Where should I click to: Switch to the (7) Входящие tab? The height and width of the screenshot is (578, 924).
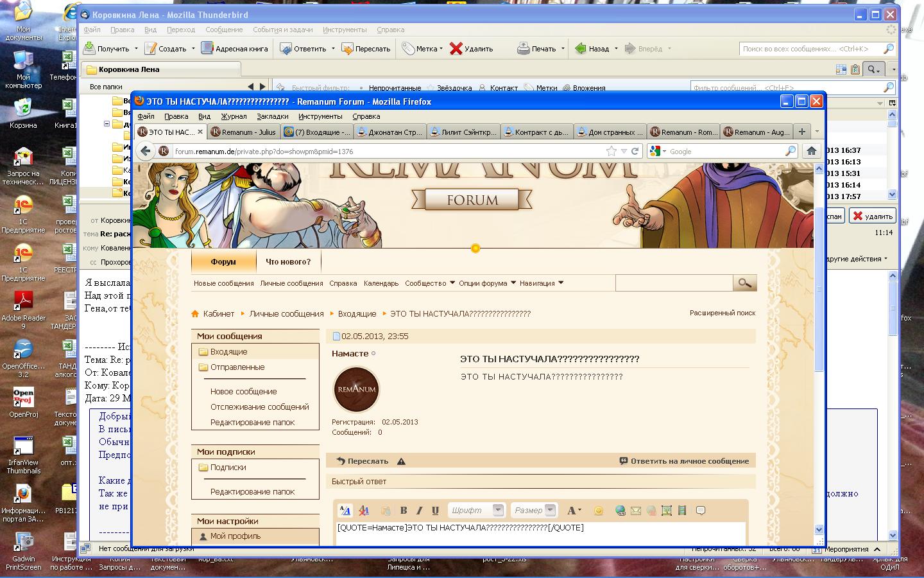coord(316,132)
